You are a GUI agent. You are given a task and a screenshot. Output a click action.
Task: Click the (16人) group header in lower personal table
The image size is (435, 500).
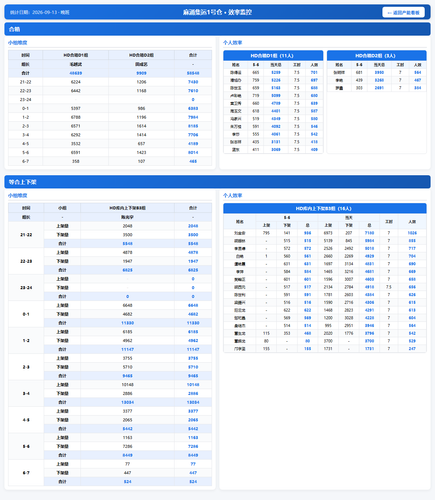[325, 208]
